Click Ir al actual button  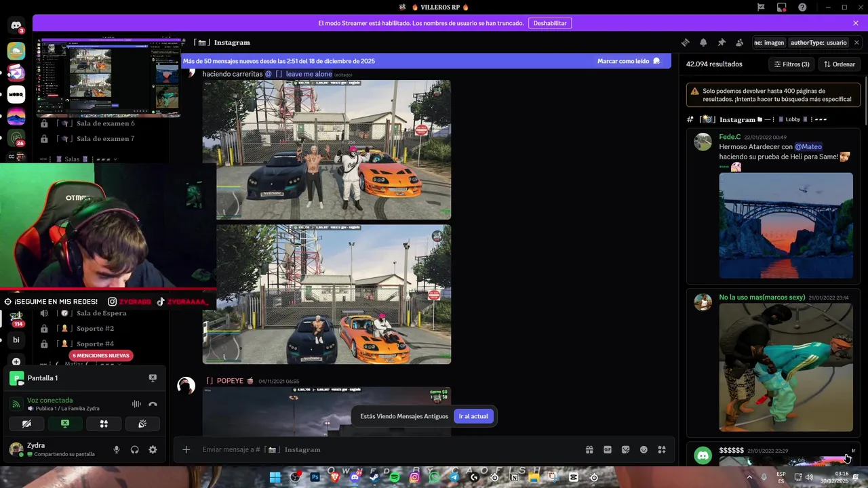473,416
